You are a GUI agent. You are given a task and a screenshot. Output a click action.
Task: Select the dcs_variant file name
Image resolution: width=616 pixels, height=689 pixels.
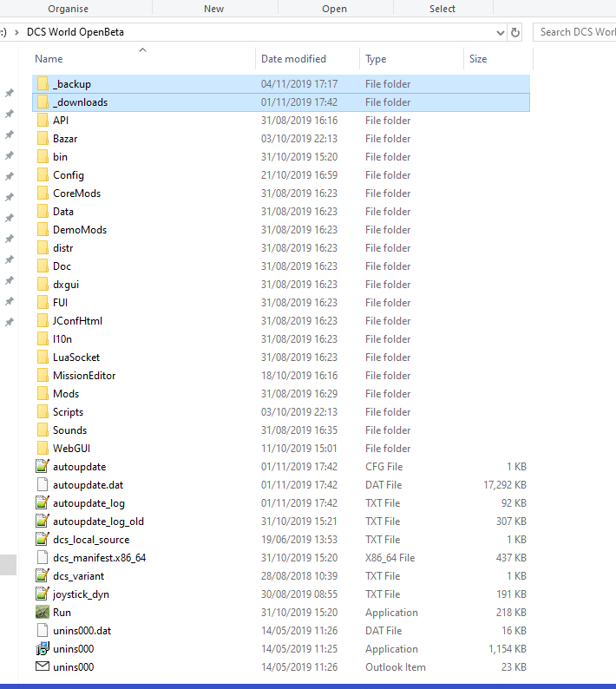[x=78, y=576]
